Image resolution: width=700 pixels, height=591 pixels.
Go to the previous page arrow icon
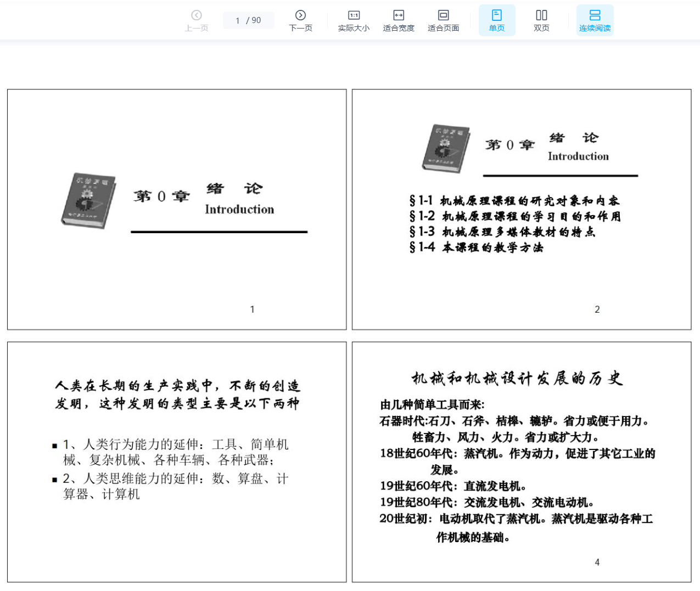196,15
